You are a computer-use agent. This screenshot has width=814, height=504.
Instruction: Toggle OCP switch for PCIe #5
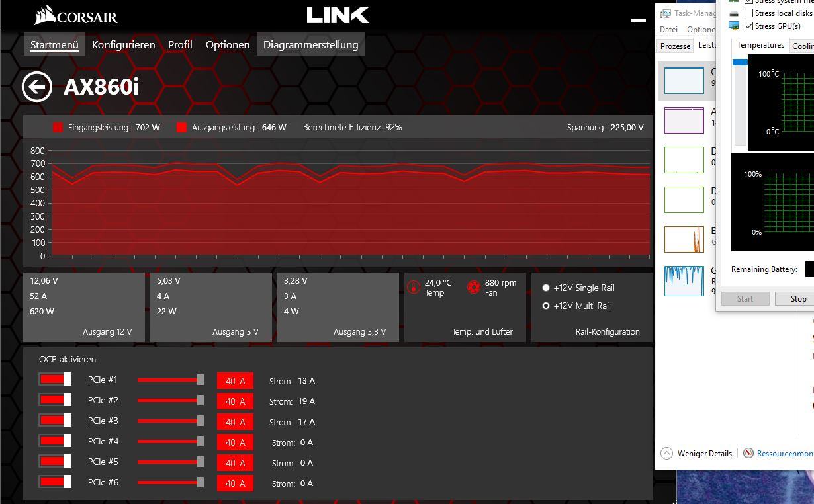(55, 461)
